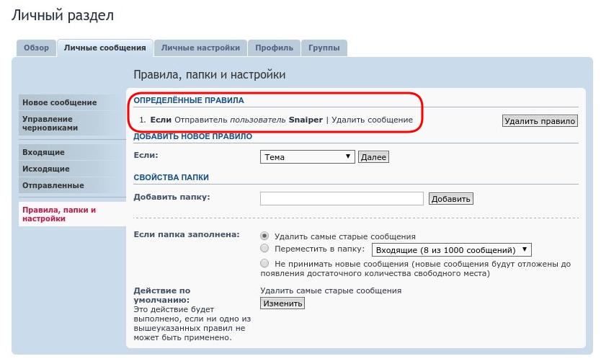601x364 pixels.
Task: Open the Обзор tab
Action: 36,48
